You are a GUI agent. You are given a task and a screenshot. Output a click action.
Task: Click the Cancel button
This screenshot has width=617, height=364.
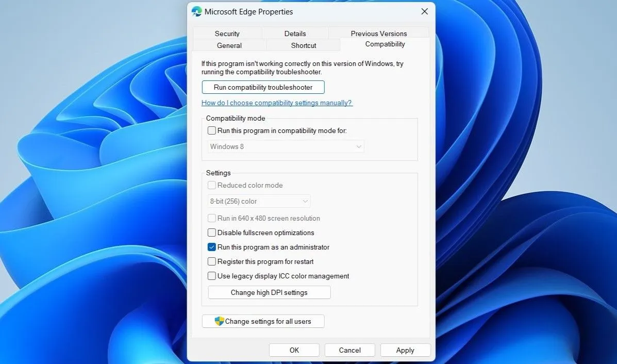[350, 350]
